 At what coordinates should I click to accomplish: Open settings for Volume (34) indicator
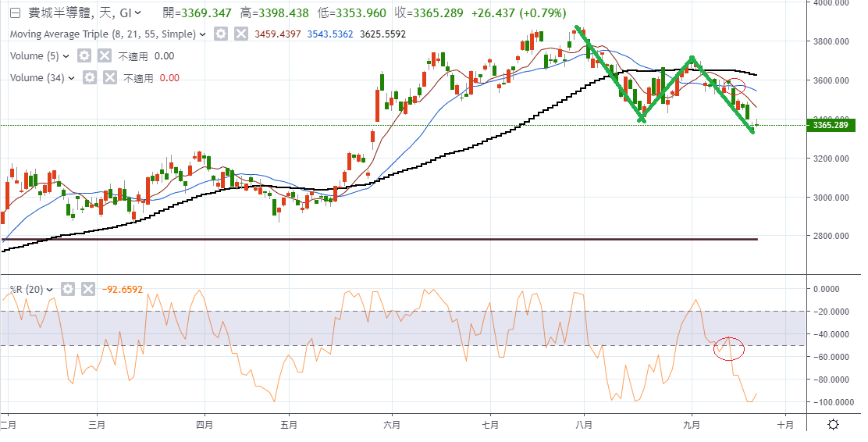coord(90,77)
